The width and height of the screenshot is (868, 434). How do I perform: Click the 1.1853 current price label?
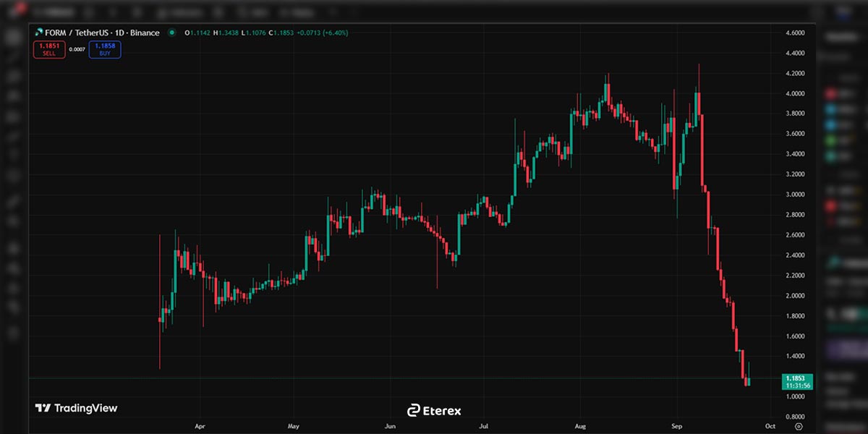tap(797, 378)
